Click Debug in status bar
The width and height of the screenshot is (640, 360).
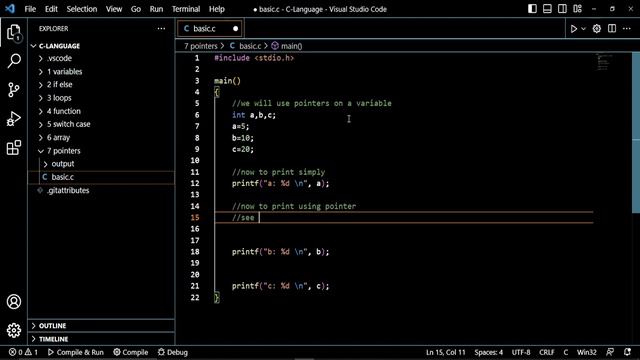coord(173,352)
